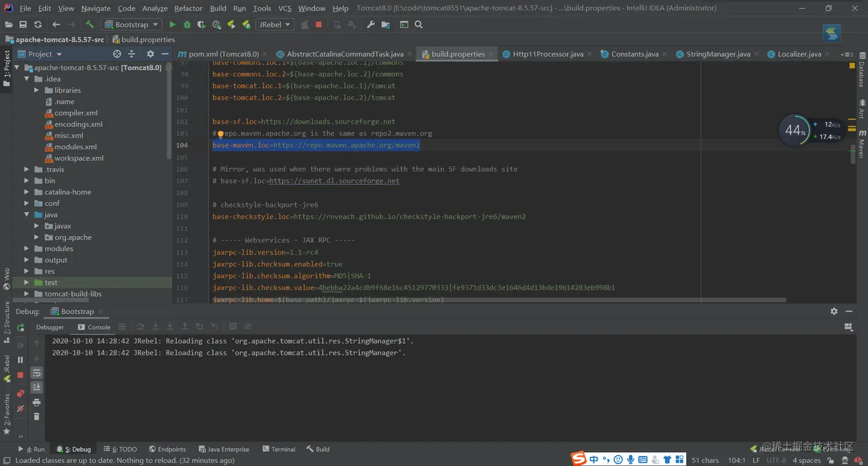Expand the catalina-home folder

27,192
